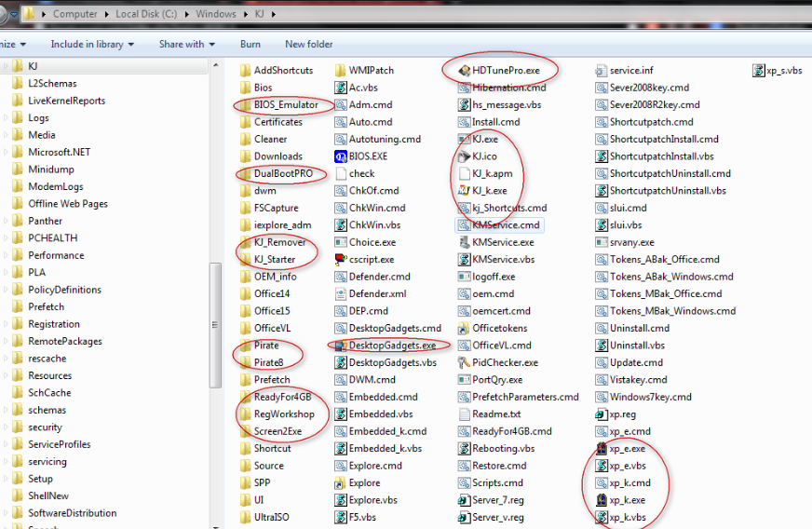Select the cscript.exe icon
The height and width of the screenshot is (529, 812).
pos(341,260)
